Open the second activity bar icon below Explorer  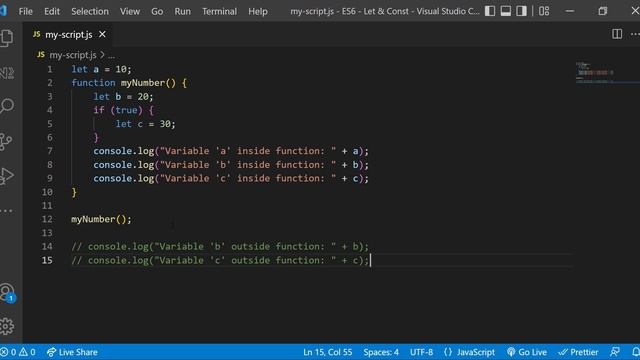(x=7, y=73)
